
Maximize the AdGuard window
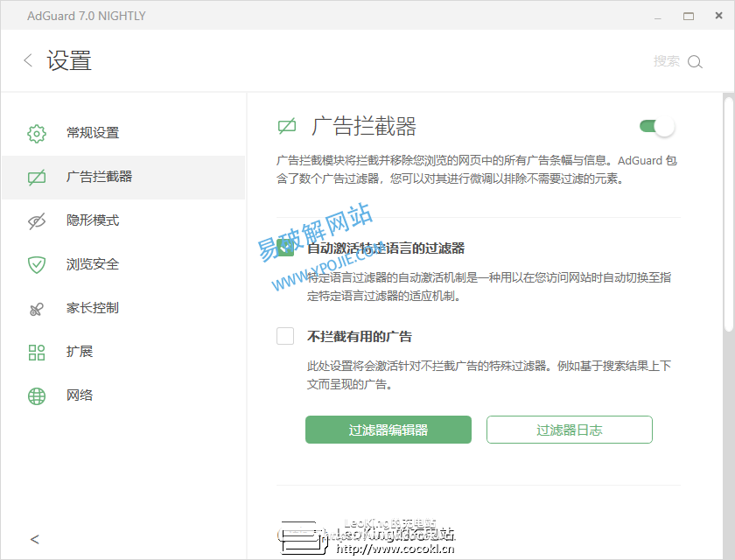click(x=688, y=17)
